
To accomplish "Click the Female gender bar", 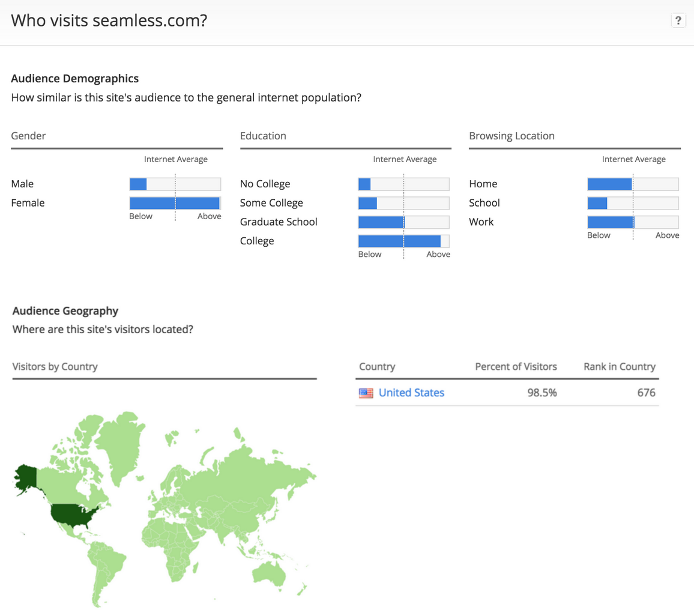I will click(175, 203).
